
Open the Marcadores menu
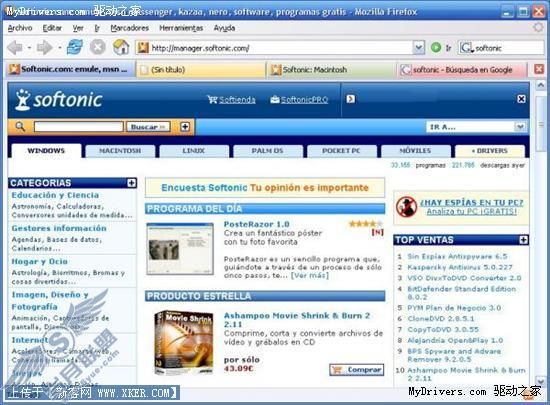[129, 28]
